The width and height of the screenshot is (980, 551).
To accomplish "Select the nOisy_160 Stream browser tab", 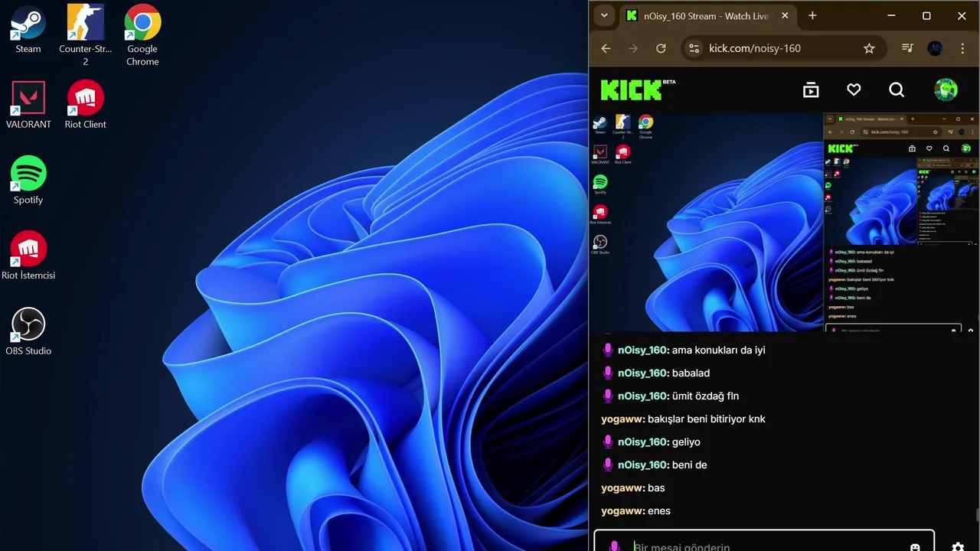I will (708, 16).
